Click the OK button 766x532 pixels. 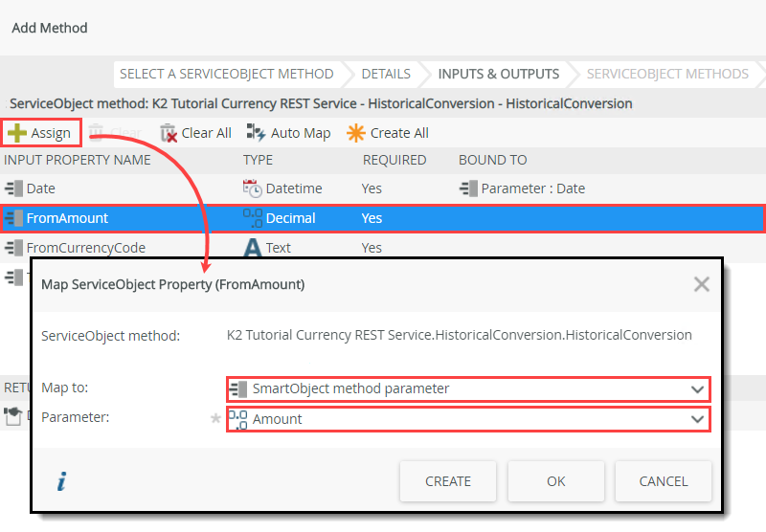556,481
